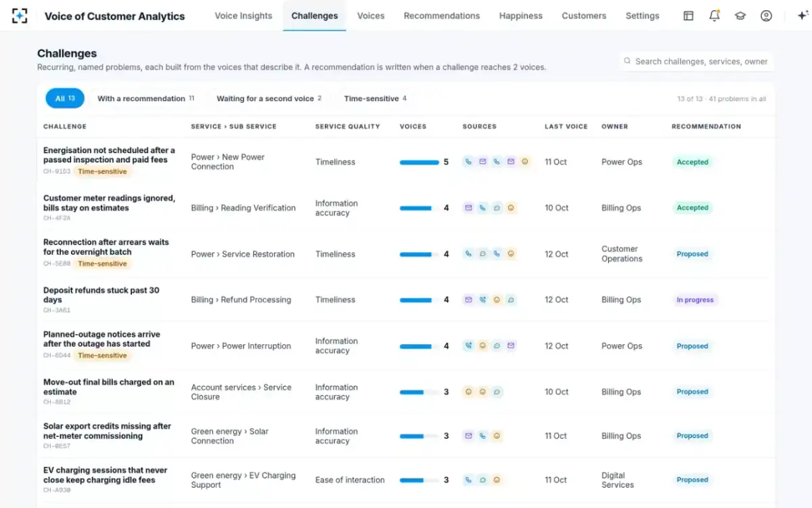Open the user profile icon
812x508 pixels.
[766, 16]
